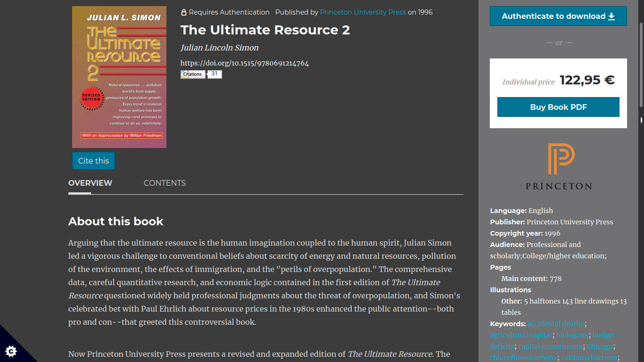Click the Princeton logo in the sidebar
This screenshot has height=362, width=644.
point(559,166)
